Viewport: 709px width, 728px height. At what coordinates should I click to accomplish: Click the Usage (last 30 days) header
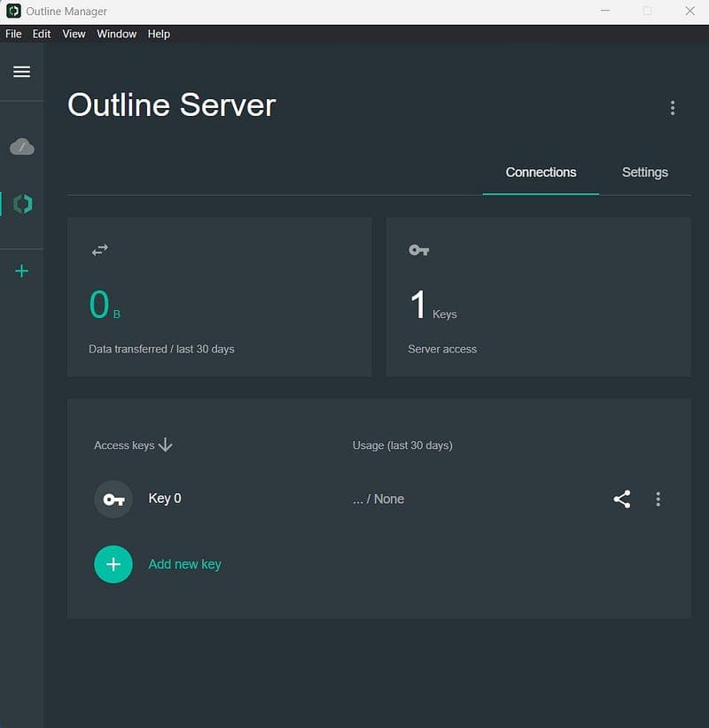pos(402,445)
